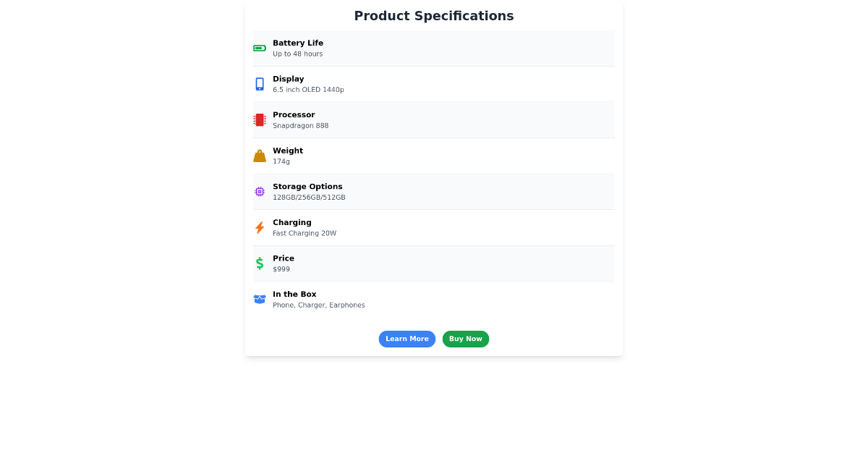This screenshot has width=868, height=456.
Task: Click the In the Box title
Action: (294, 294)
